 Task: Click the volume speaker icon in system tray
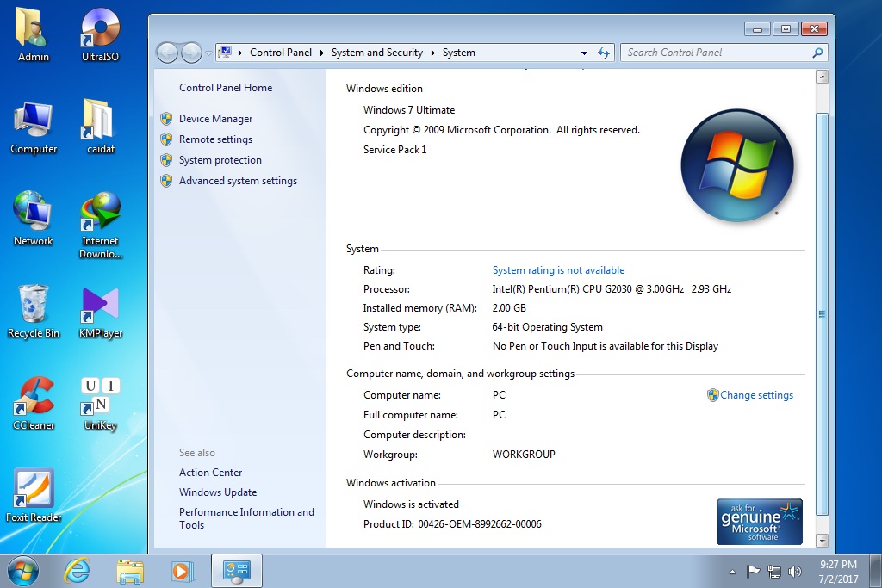click(x=794, y=571)
